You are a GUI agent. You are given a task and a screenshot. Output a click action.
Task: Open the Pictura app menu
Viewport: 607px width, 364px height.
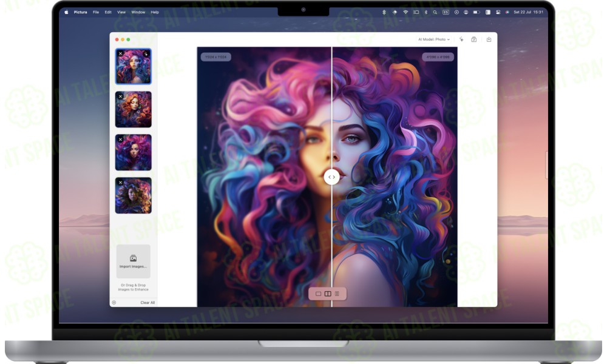[81, 12]
